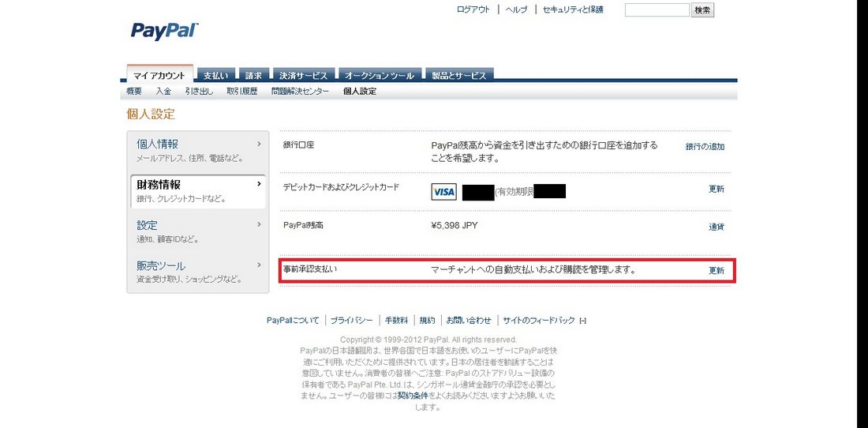Click the VISA card icon
Viewport: 868px width, 428px height.
443,192
